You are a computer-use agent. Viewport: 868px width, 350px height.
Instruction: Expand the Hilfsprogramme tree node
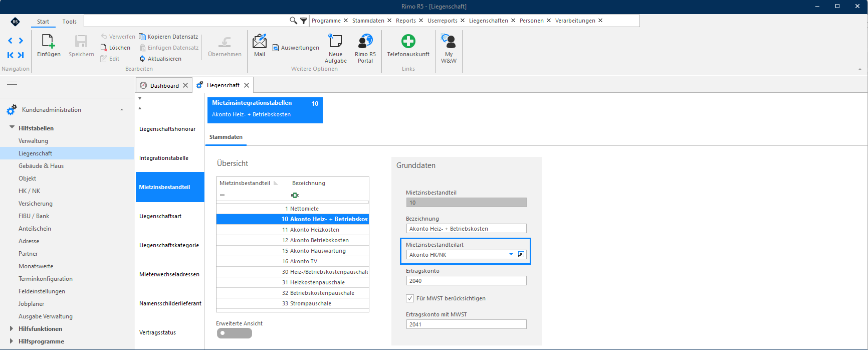12,341
